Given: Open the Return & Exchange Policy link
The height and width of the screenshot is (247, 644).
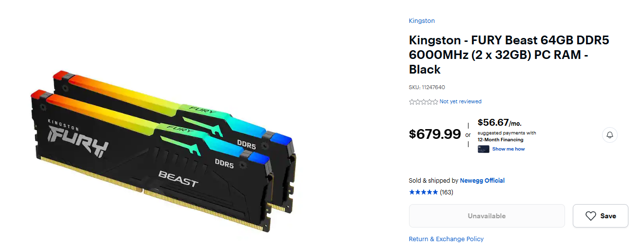Looking at the screenshot, I should tap(446, 239).
